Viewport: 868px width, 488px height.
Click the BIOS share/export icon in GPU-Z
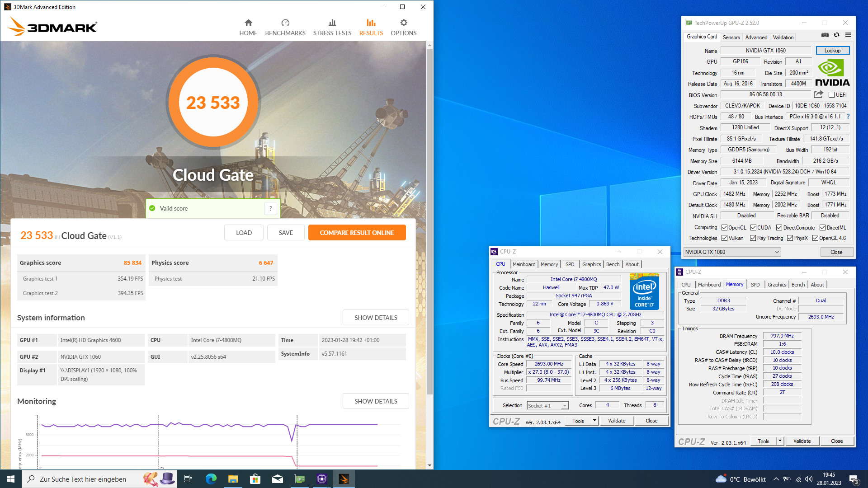pos(818,94)
